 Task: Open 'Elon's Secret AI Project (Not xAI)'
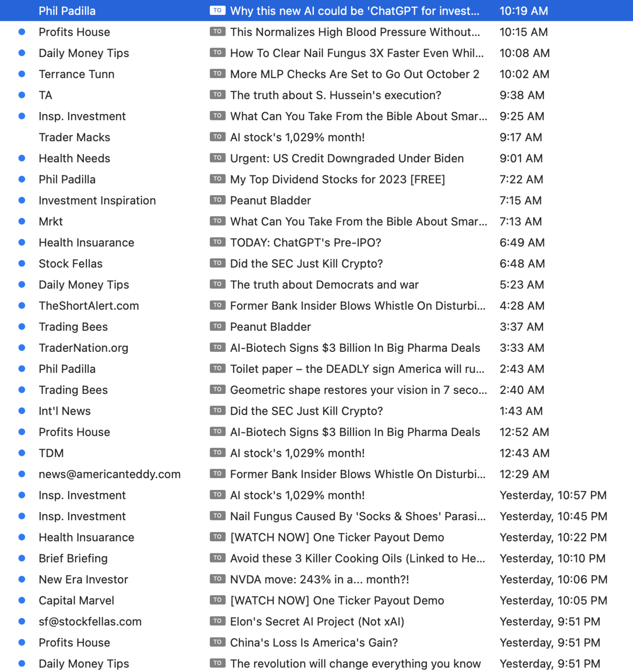(x=317, y=622)
